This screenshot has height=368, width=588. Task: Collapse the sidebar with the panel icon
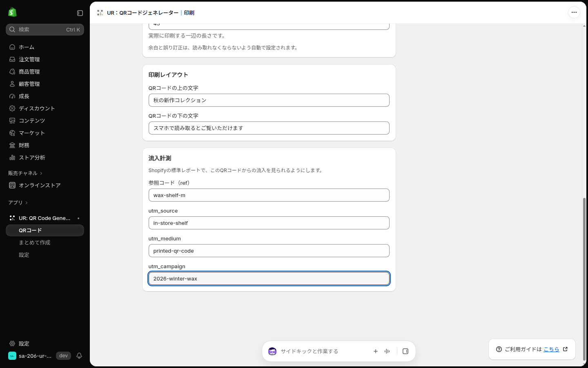80,13
